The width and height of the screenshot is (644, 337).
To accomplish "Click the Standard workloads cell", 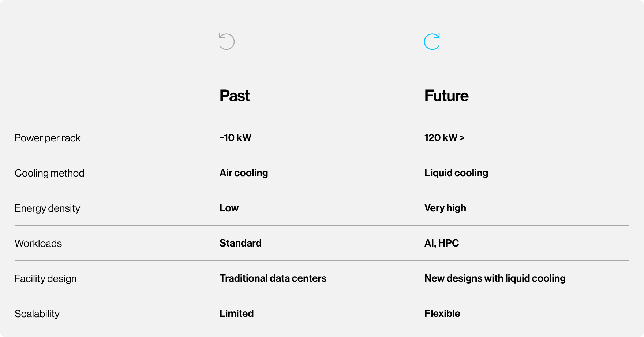I will (240, 243).
